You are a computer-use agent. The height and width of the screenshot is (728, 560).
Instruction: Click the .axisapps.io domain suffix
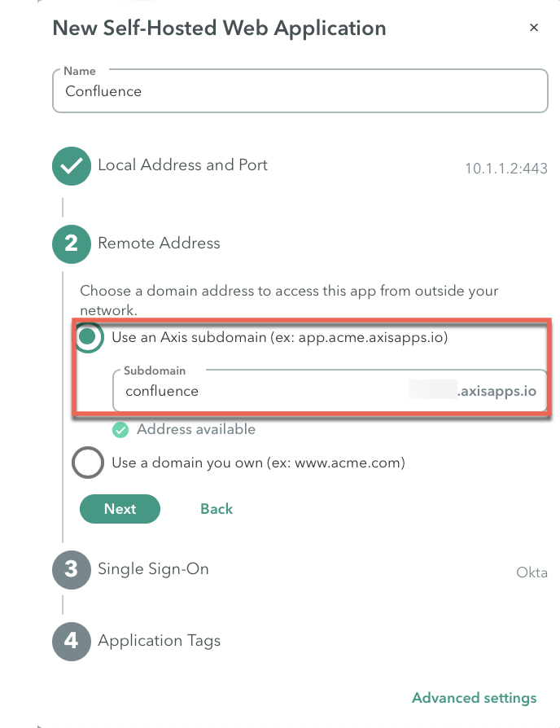click(x=497, y=391)
